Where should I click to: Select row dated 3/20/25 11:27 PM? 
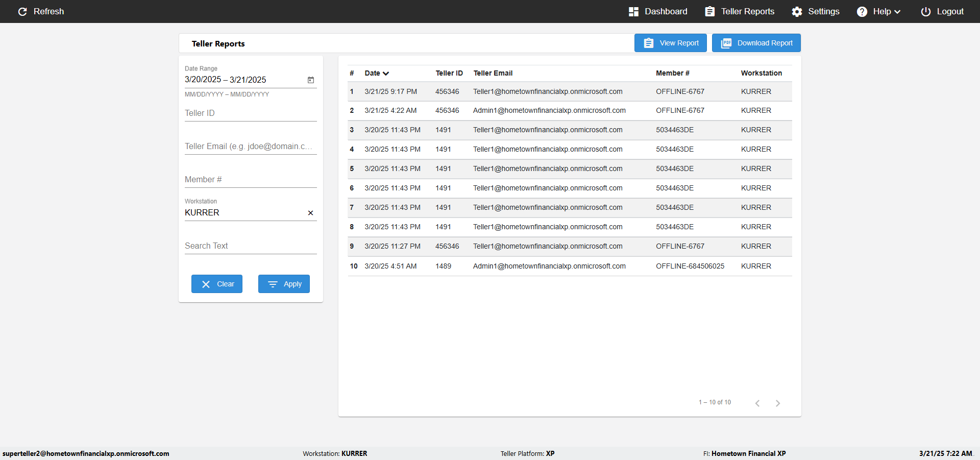tap(570, 246)
